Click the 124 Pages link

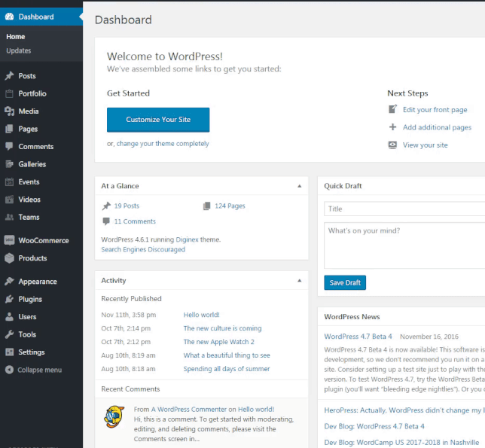coord(230,206)
